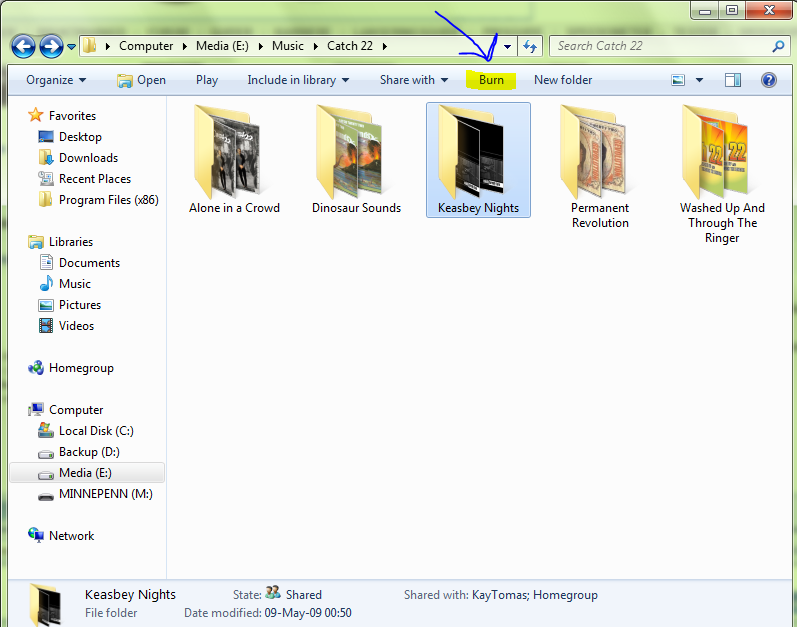The image size is (797, 627).
Task: Expand arrow after Computer in breadcrumb
Action: click(x=185, y=46)
